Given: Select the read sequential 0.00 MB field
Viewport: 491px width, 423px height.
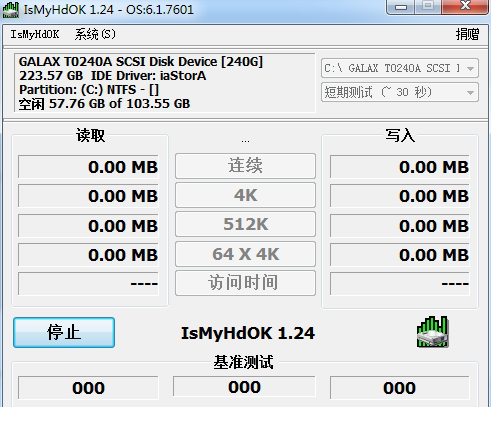Looking at the screenshot, I should (x=88, y=167).
